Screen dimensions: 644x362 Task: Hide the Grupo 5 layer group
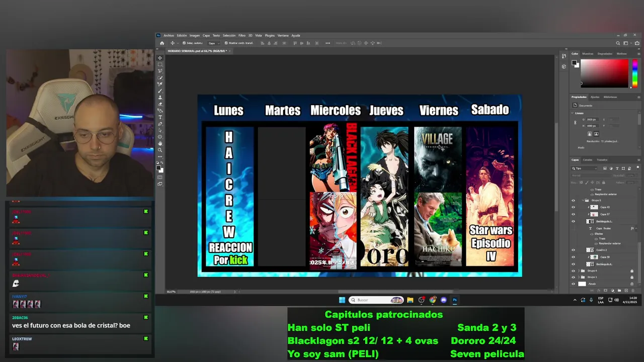click(x=573, y=200)
